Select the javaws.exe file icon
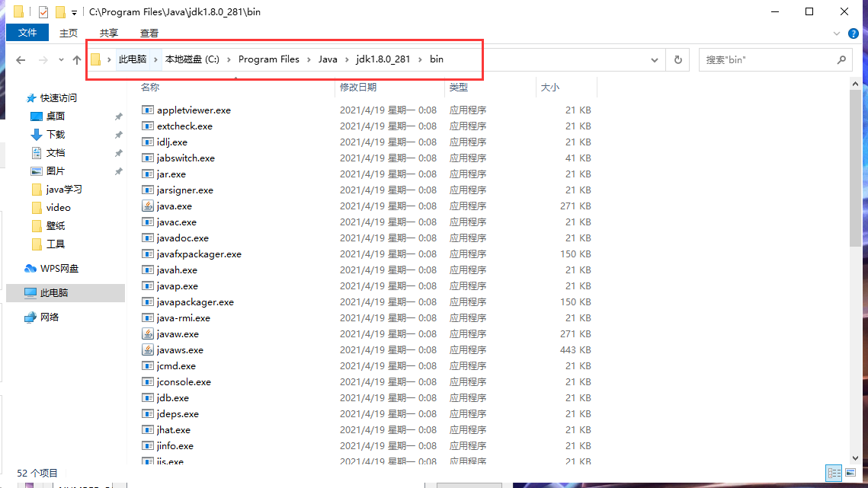 [147, 349]
